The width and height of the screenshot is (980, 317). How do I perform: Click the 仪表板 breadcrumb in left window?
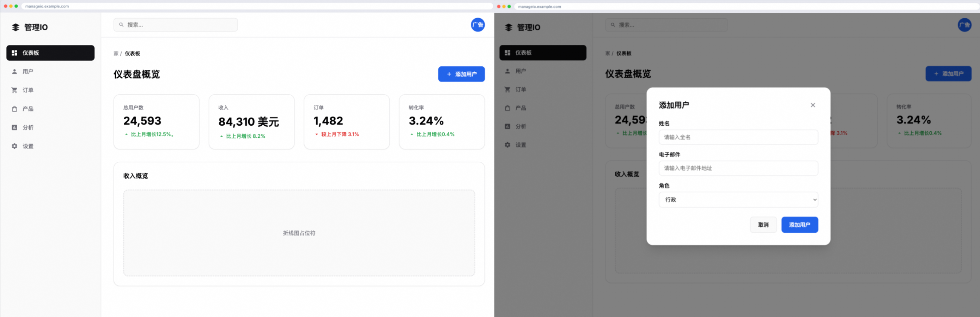point(132,53)
